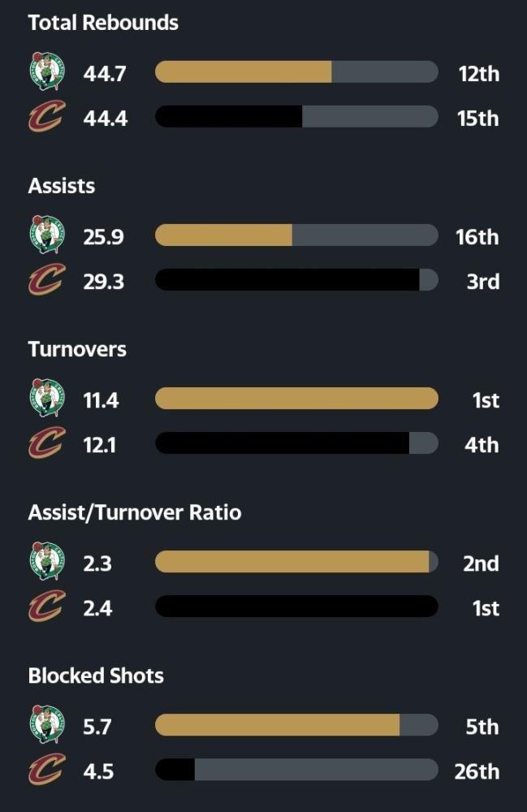
Task: Click the black Cavaliers assists bar
Action: [287, 279]
